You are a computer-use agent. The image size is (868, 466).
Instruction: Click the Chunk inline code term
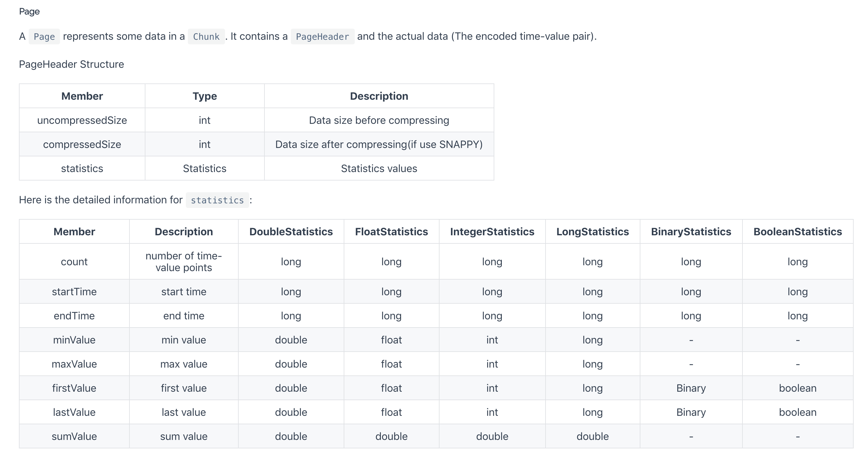[206, 36]
